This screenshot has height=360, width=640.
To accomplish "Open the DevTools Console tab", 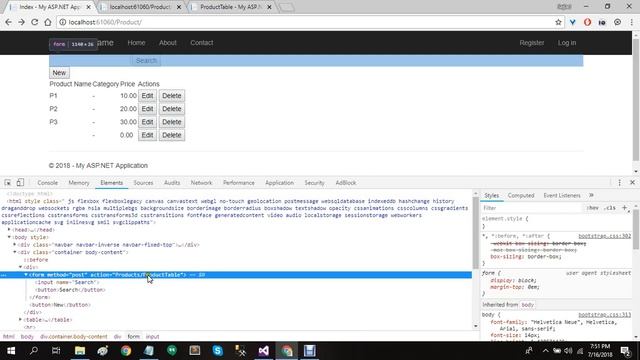I will pyautogui.click(x=47, y=183).
